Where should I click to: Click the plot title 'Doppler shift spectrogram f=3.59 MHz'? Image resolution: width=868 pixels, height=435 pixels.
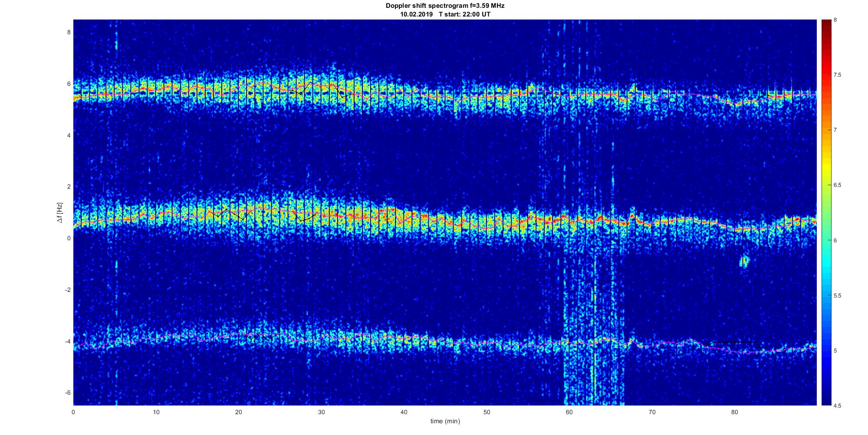pos(445,6)
